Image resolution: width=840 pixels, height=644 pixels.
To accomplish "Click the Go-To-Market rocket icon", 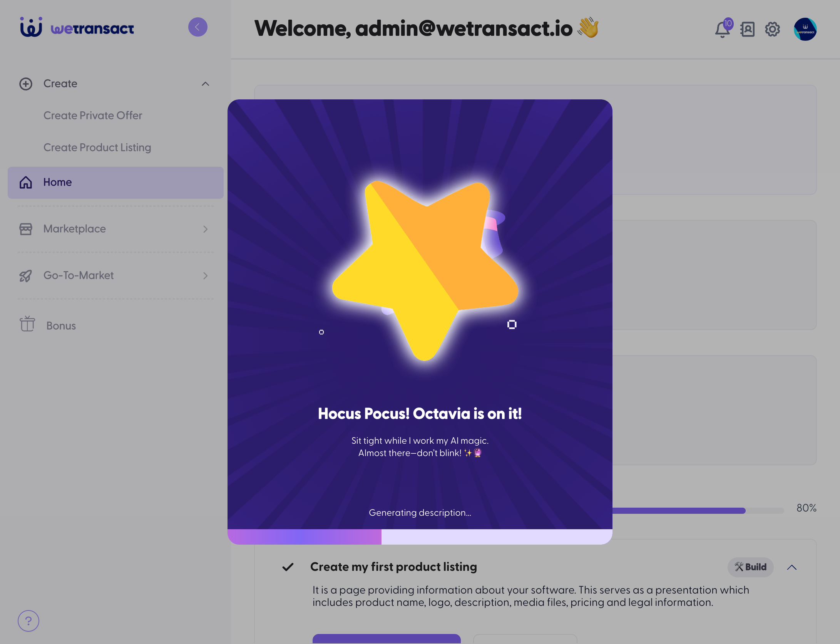I will 26,275.
